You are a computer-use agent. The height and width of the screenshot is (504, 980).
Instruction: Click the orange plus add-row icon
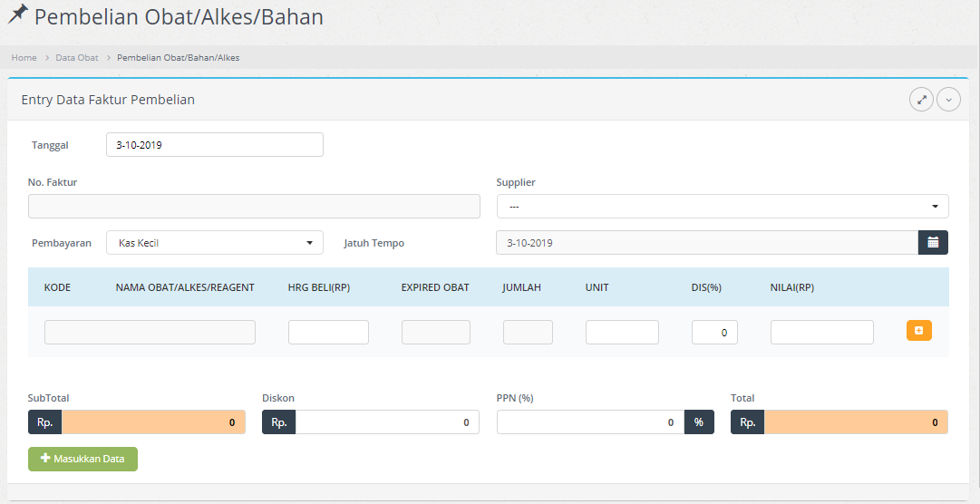tap(918, 332)
